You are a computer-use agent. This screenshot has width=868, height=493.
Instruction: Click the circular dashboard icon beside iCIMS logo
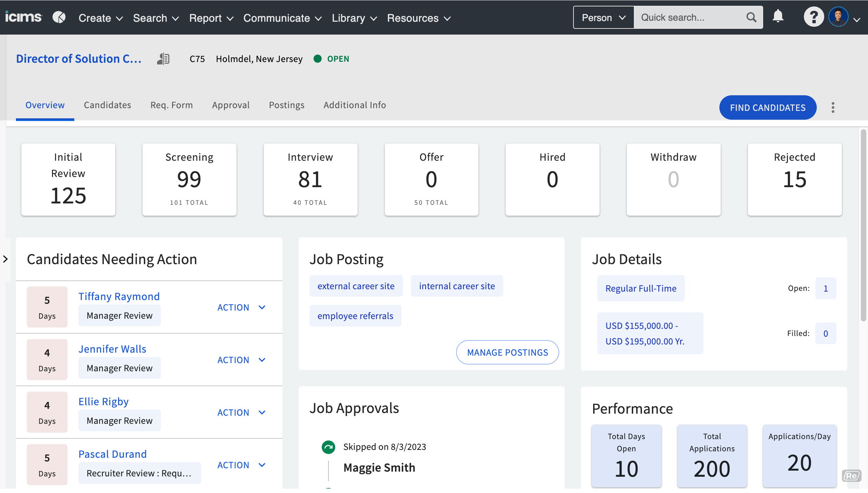59,17
